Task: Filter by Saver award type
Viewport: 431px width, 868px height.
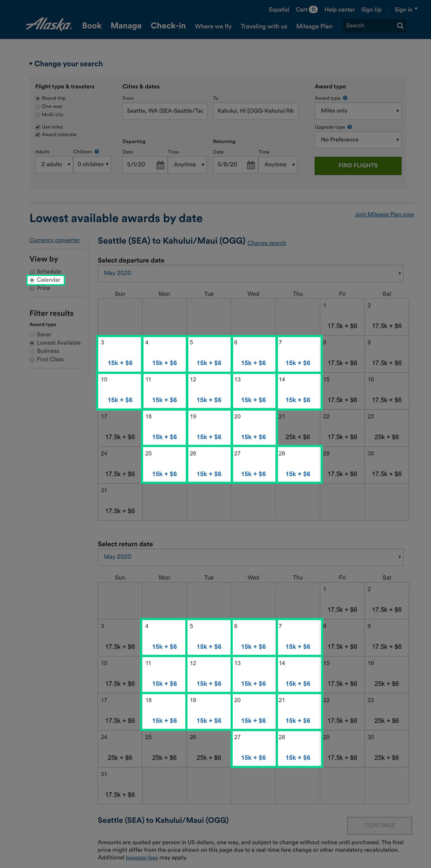Action: [32, 335]
